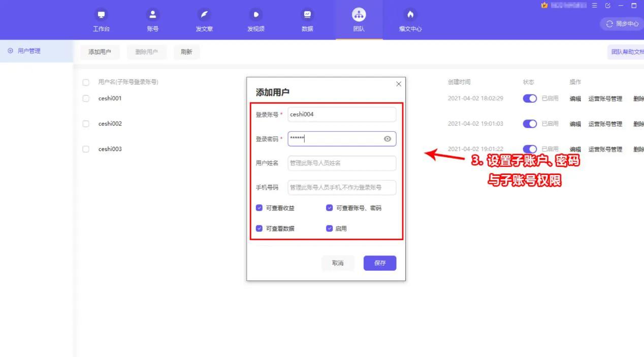Click 保存 to save the new user
The height and width of the screenshot is (357, 644).
coord(379,263)
